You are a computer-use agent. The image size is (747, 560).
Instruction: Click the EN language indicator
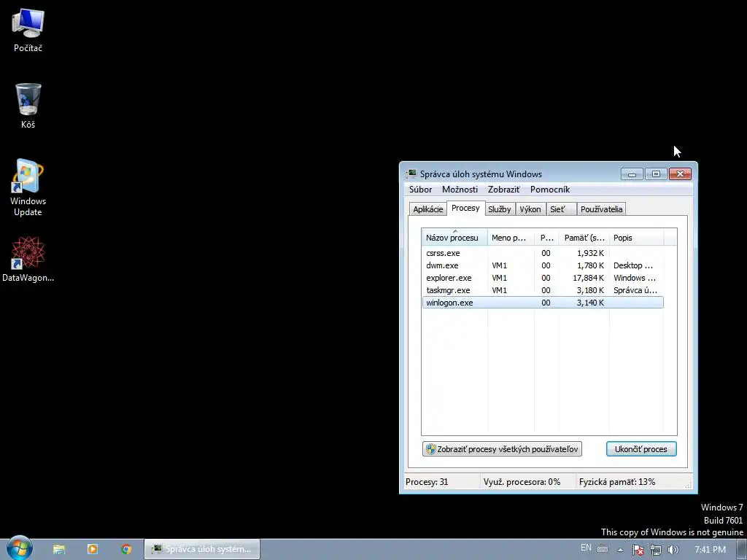click(586, 548)
